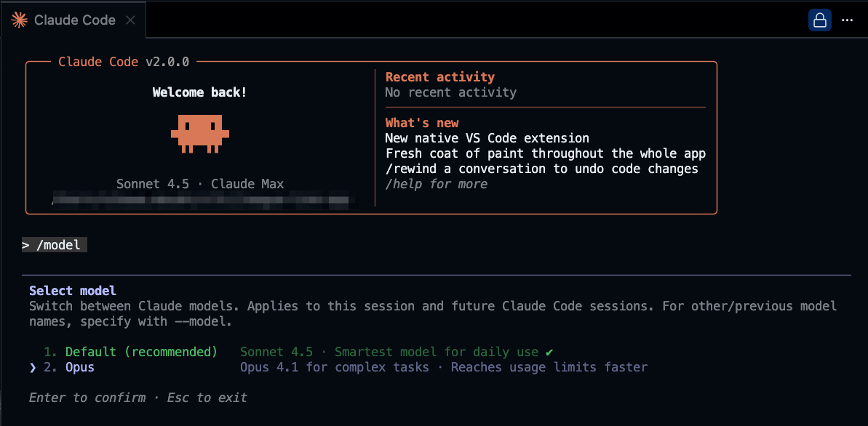This screenshot has height=426, width=868.
Task: Click the /model command input line
Action: (x=55, y=245)
